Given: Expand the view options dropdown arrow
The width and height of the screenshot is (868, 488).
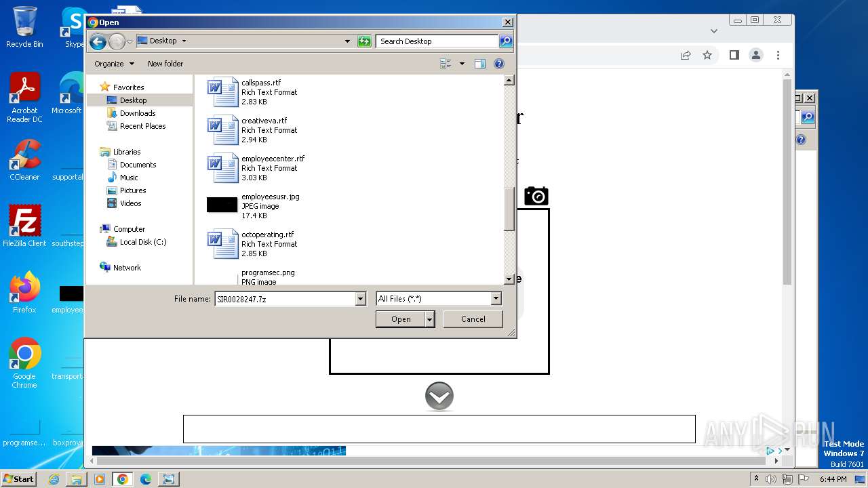Looking at the screenshot, I should click(462, 64).
